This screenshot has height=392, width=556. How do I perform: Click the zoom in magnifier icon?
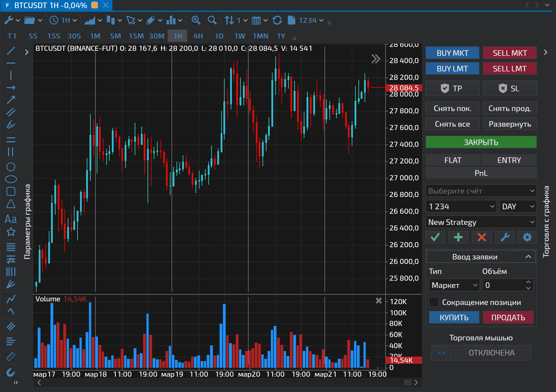point(196,20)
